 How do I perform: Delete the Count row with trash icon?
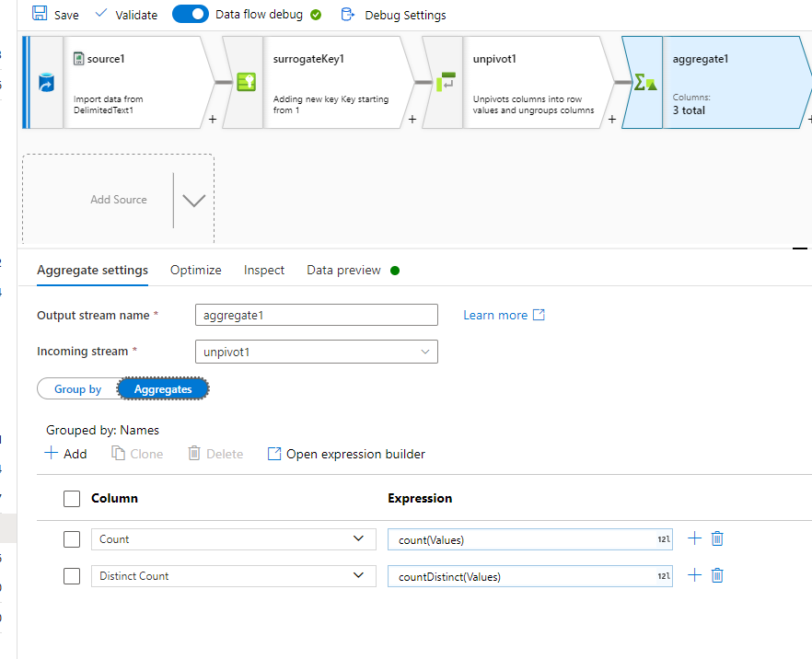click(x=717, y=539)
